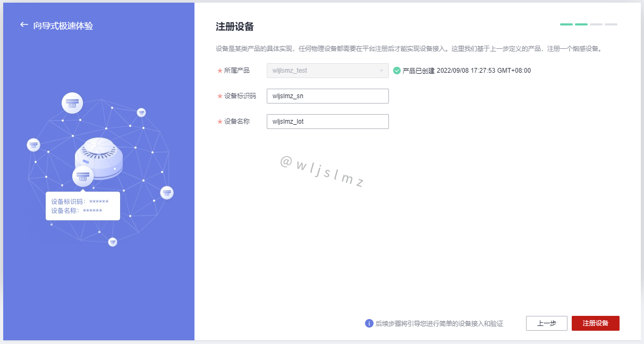Go back with the 上一步 button

coord(547,323)
